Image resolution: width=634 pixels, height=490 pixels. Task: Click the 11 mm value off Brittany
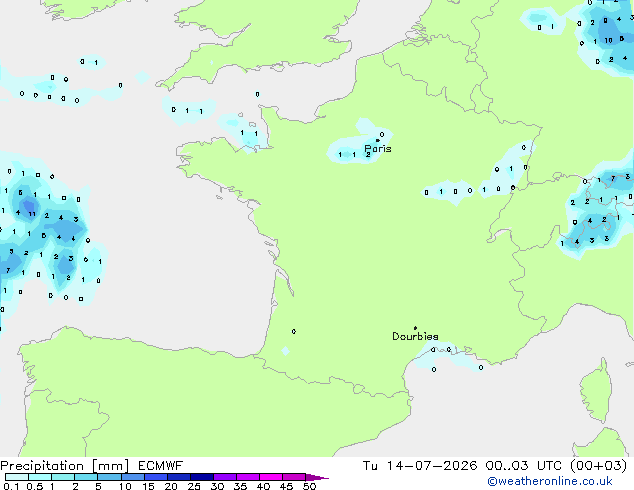tap(32, 214)
